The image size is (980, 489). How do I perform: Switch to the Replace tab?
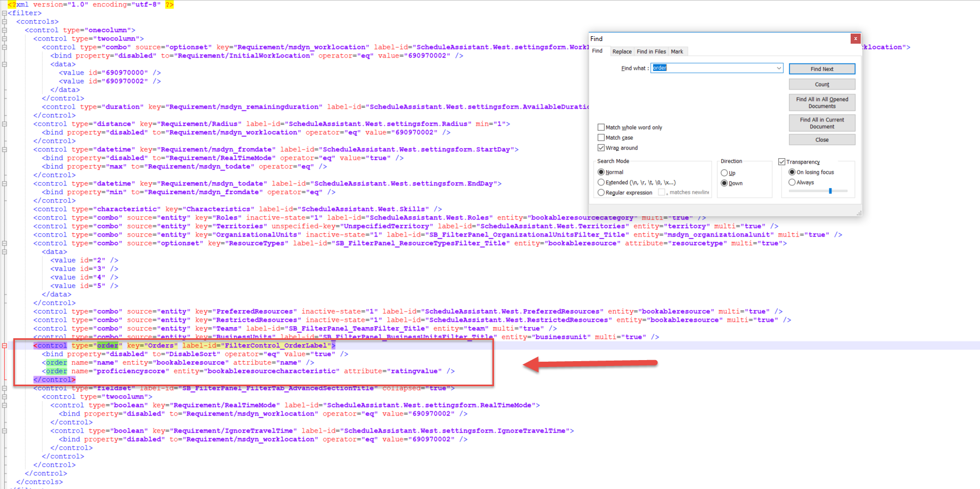(x=622, y=51)
